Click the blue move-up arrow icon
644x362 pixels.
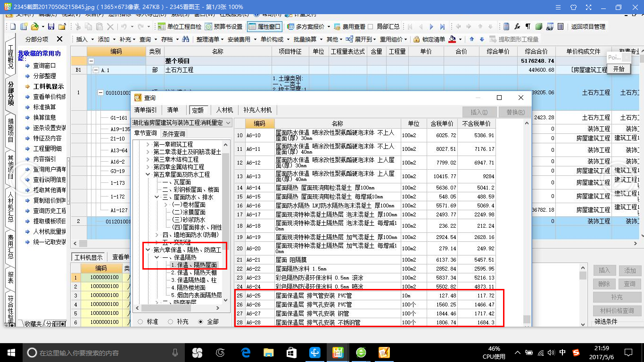(x=471, y=40)
